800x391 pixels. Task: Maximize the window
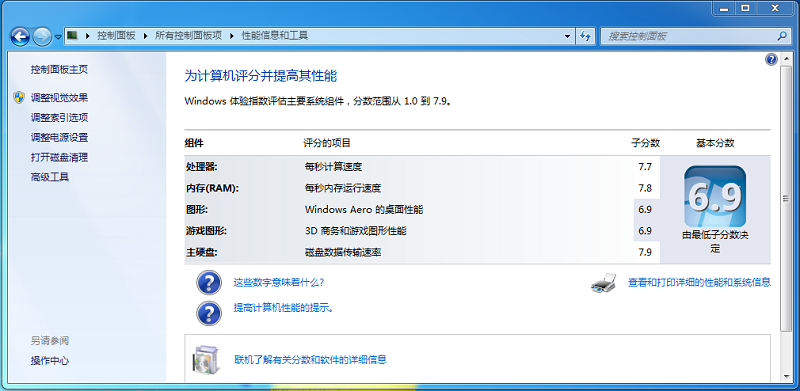click(x=746, y=8)
